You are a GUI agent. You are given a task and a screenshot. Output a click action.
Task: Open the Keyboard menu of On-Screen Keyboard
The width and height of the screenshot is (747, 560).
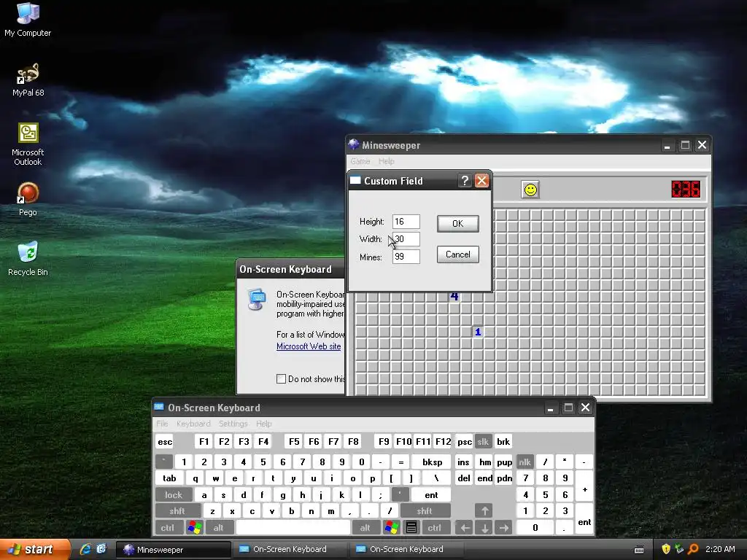point(193,424)
